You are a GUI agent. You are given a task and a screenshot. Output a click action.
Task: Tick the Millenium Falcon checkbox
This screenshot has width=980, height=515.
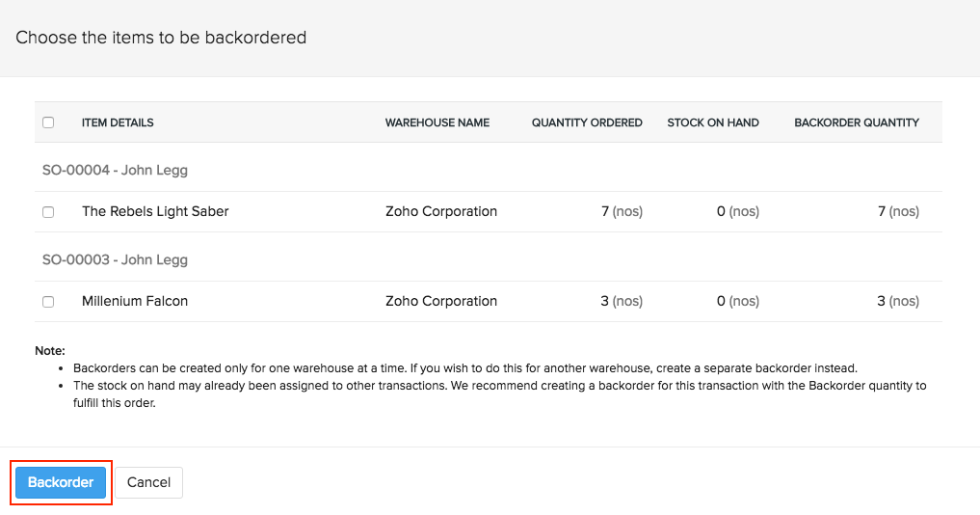coord(48,302)
